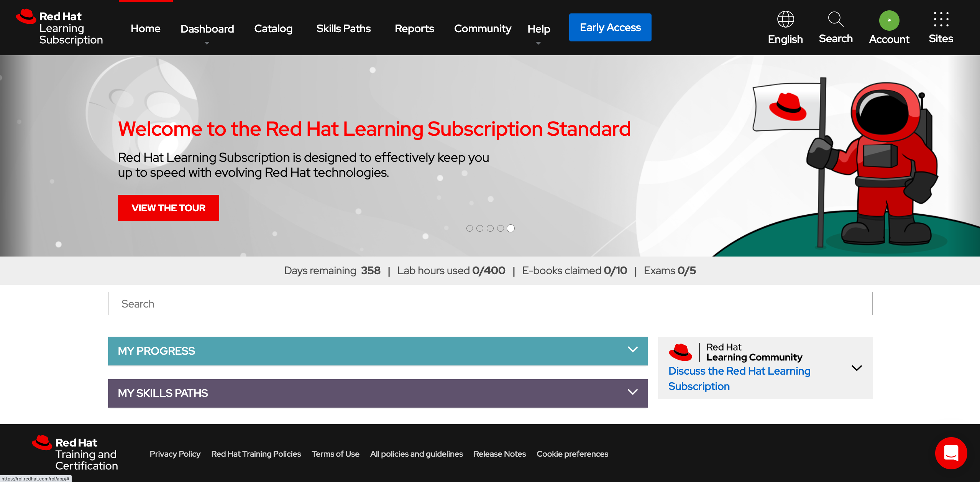Select the first carousel dot
The height and width of the screenshot is (482, 980).
click(470, 228)
